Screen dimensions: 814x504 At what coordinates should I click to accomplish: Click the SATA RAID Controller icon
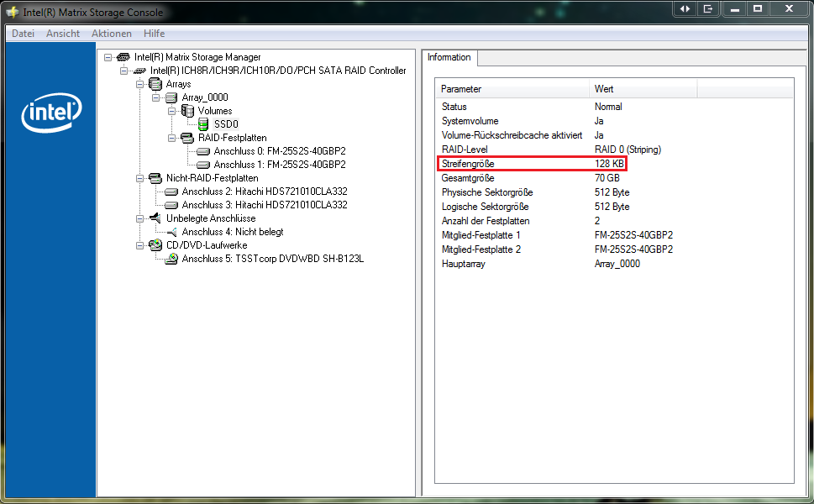(x=139, y=71)
